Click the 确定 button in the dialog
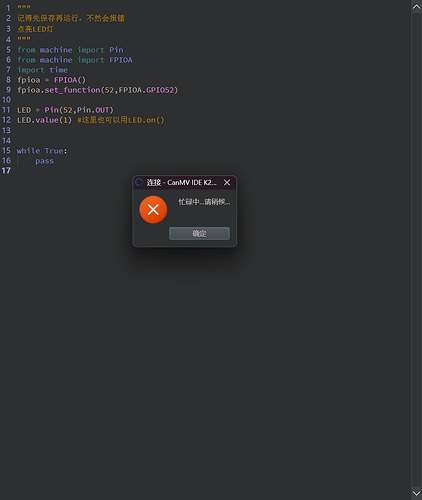The image size is (422, 500). (x=199, y=233)
